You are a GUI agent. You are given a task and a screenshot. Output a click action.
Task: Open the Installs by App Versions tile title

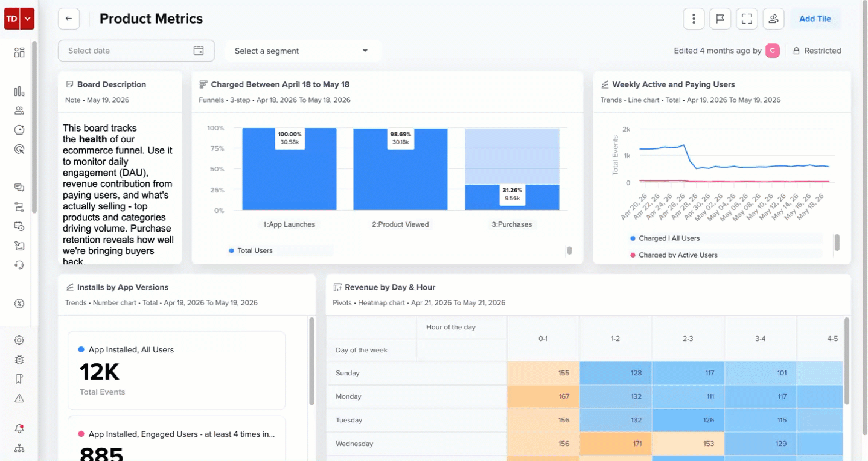tap(123, 287)
